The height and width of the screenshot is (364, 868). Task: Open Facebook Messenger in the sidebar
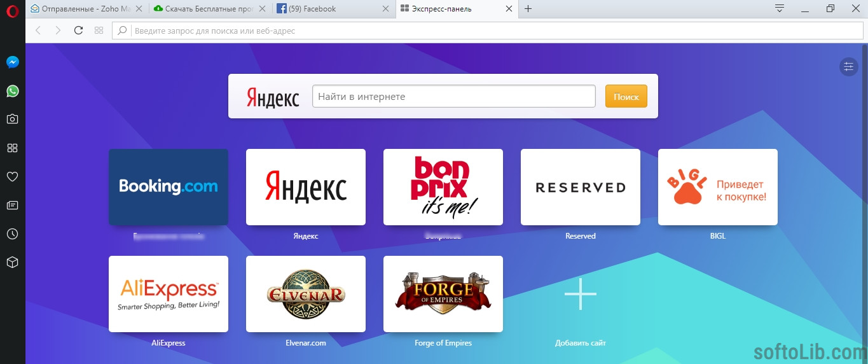[13, 62]
